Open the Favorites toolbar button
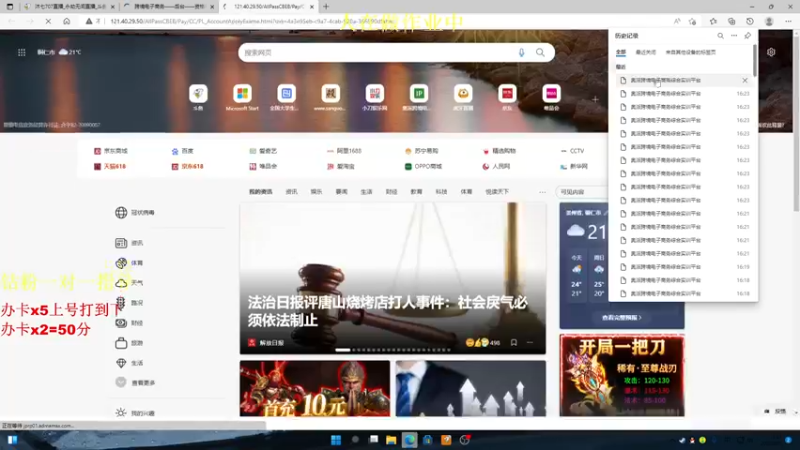Image resolution: width=800 pixels, height=450 pixels. (x=713, y=21)
